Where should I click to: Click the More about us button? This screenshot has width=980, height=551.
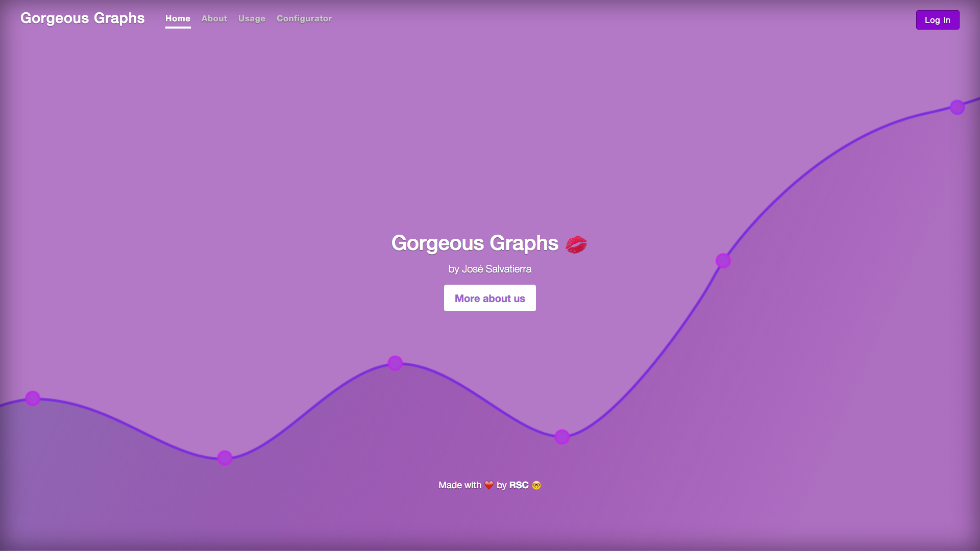pos(489,298)
